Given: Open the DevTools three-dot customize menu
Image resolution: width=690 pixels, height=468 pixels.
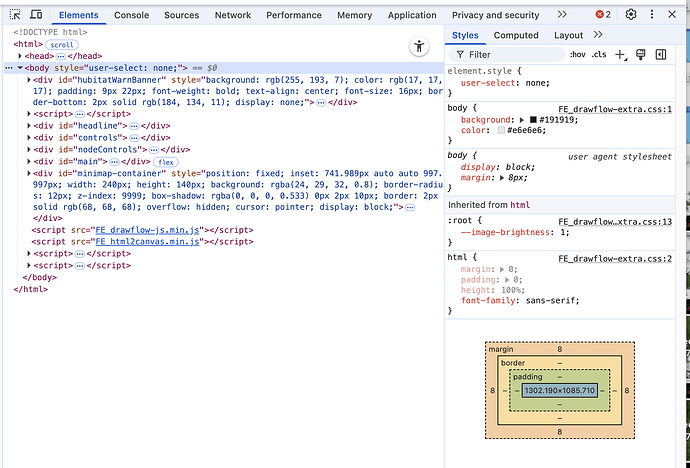Looking at the screenshot, I should click(652, 15).
